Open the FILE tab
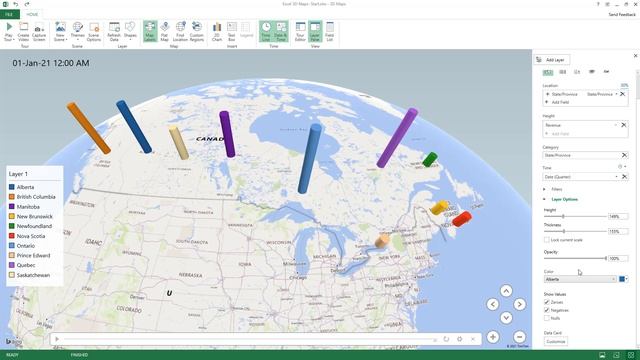640x360 pixels. coord(9,14)
